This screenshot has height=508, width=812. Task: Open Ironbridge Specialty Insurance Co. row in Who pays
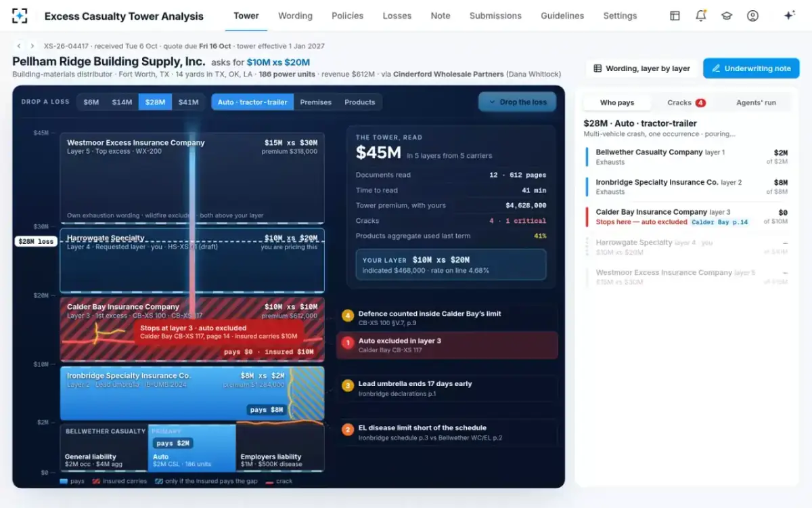click(x=687, y=186)
